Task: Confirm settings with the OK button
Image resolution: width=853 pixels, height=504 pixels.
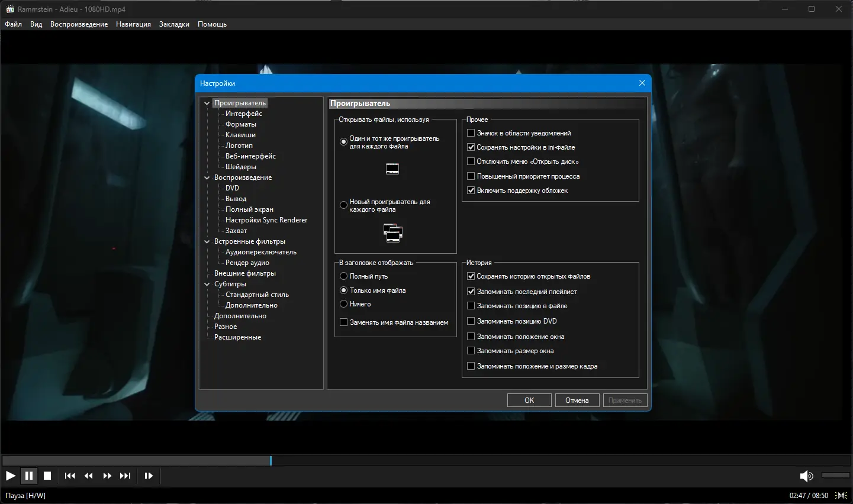Action: pyautogui.click(x=529, y=400)
